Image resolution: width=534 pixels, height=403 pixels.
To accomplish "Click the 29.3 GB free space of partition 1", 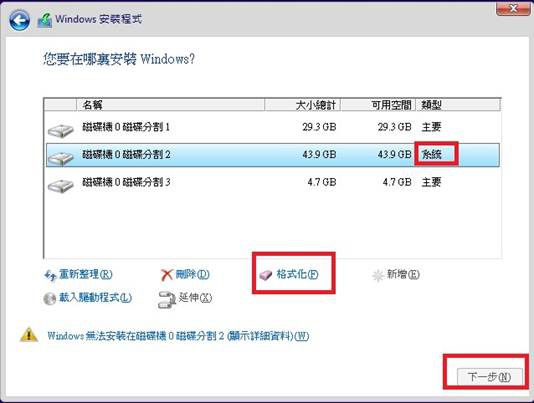I will 394,127.
